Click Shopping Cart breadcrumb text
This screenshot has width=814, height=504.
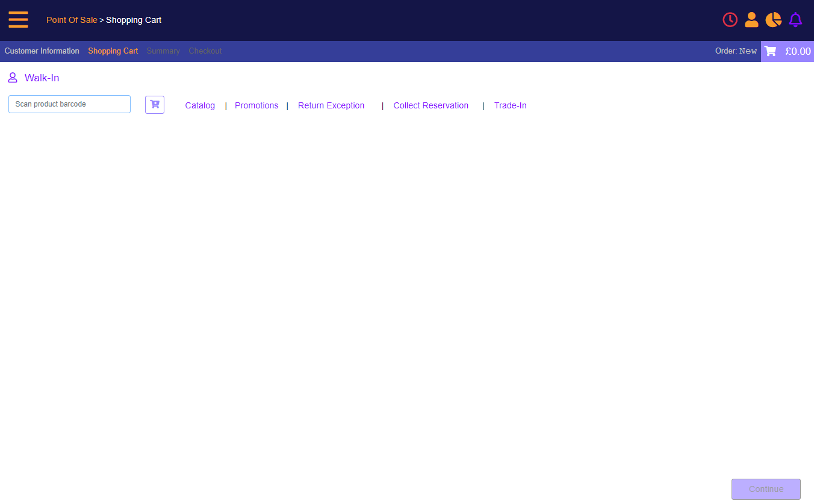[134, 20]
